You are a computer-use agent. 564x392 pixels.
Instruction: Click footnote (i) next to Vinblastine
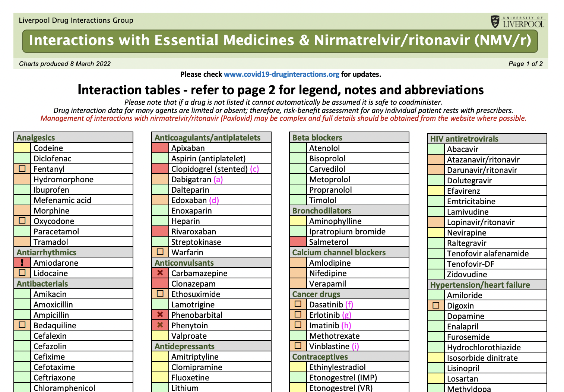pyautogui.click(x=355, y=346)
